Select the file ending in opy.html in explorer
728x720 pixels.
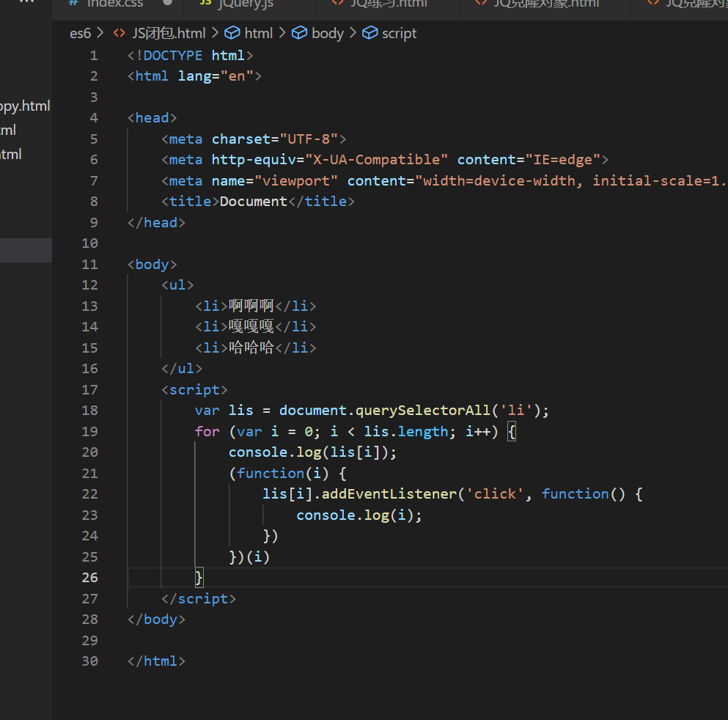25,106
